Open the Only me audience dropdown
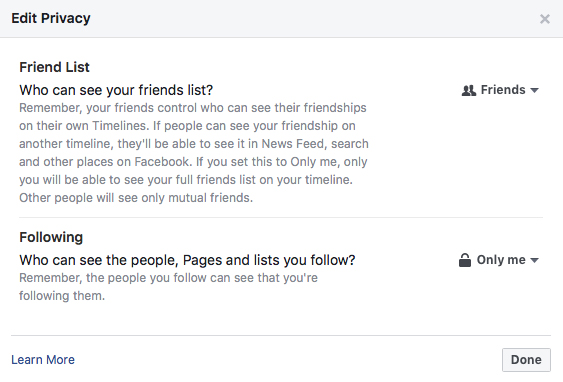The height and width of the screenshot is (382, 563). (x=499, y=260)
